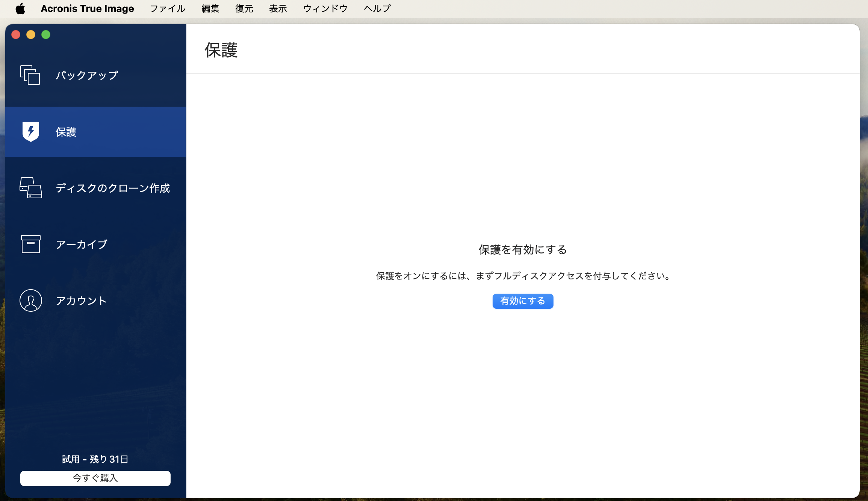The height and width of the screenshot is (501, 868).
Task: Select 保護 label in the sidebar
Action: coord(66,132)
